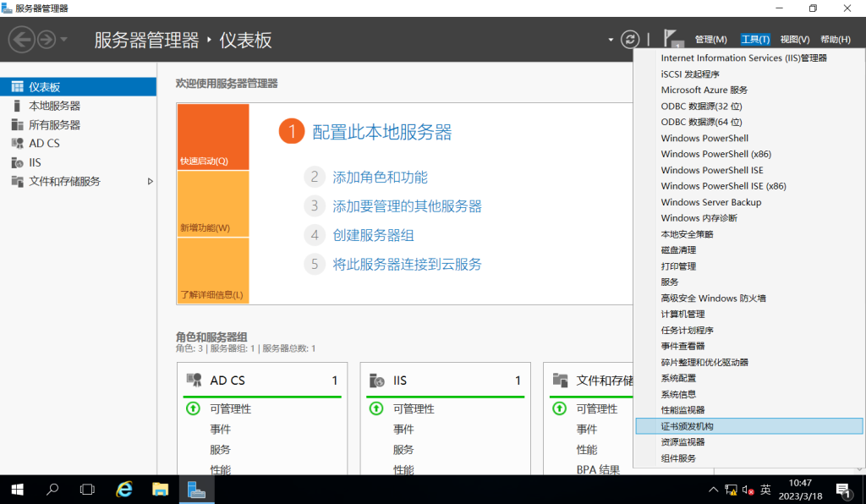The image size is (866, 504).
Task: Open Internet Information Services (IIS)管理器
Action: [x=749, y=58]
